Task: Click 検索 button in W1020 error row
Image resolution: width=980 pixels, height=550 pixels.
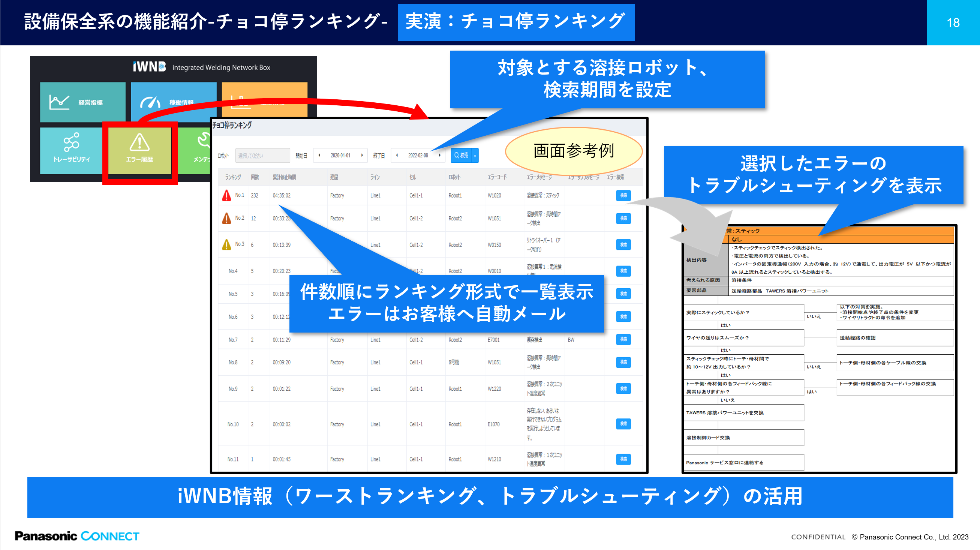Action: tap(623, 195)
